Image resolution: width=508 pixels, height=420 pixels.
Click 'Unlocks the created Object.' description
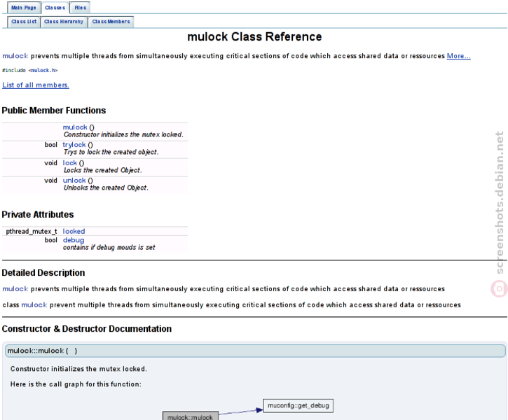tap(106, 188)
